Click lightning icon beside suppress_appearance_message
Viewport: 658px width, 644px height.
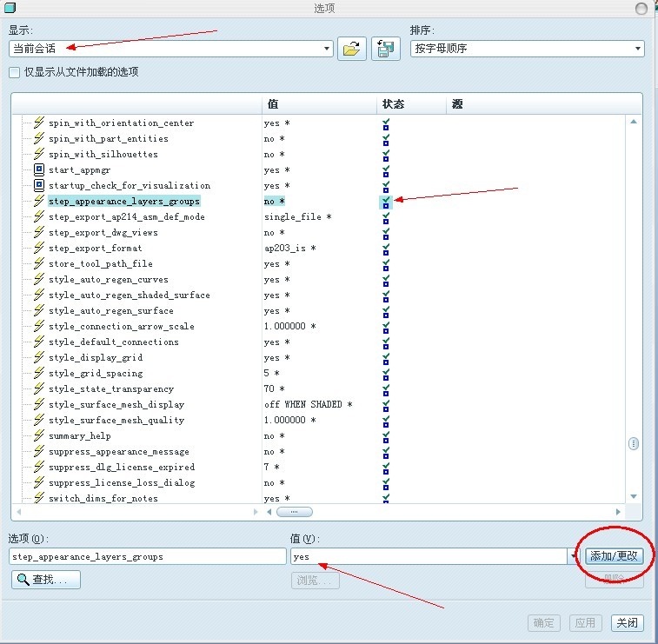[x=39, y=451]
